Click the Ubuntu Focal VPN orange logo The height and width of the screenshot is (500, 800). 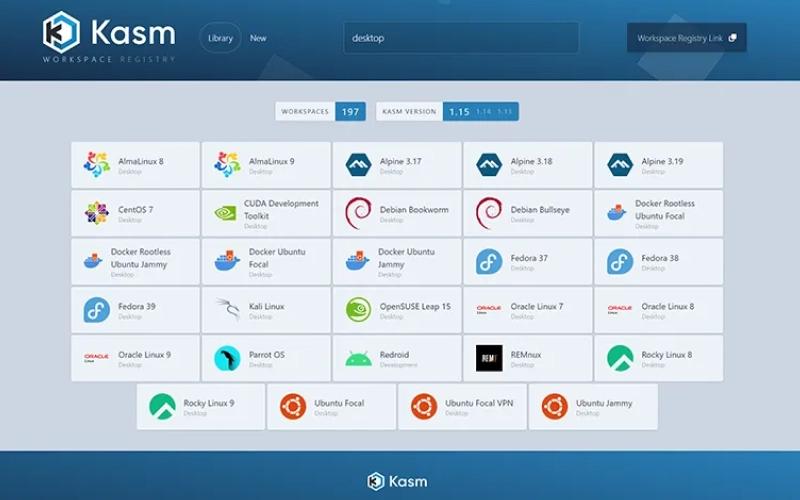(424, 406)
